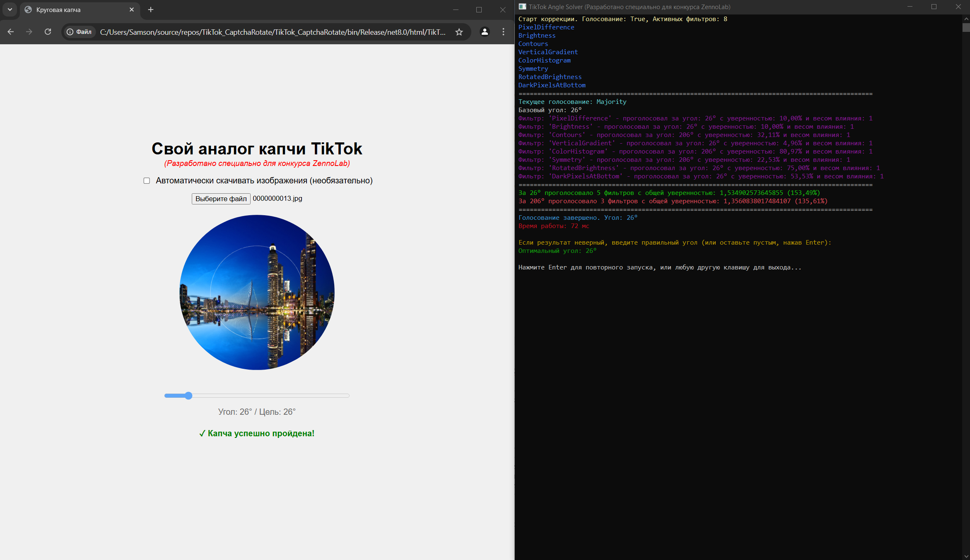
Task: Open a new browser tab
Action: point(151,10)
